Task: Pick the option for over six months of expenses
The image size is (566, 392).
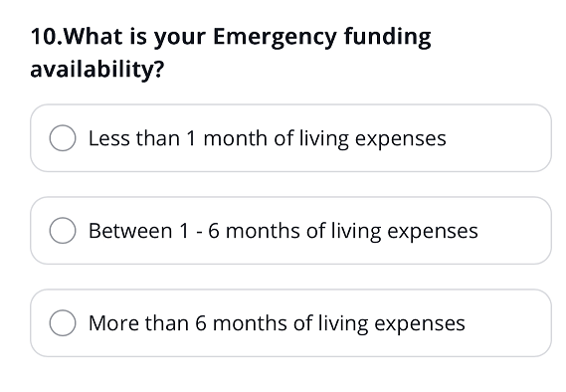Action: pos(290,322)
